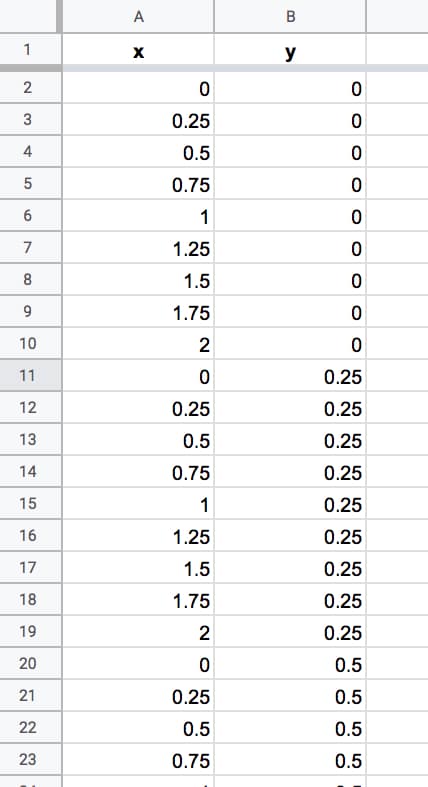Select row 23 header
428x787 pixels.
click(x=29, y=759)
